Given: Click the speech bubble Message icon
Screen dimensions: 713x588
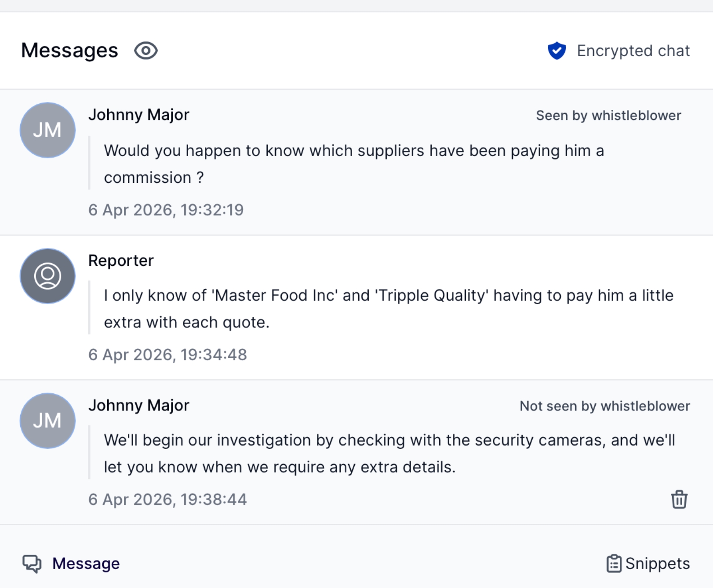Looking at the screenshot, I should [32, 563].
